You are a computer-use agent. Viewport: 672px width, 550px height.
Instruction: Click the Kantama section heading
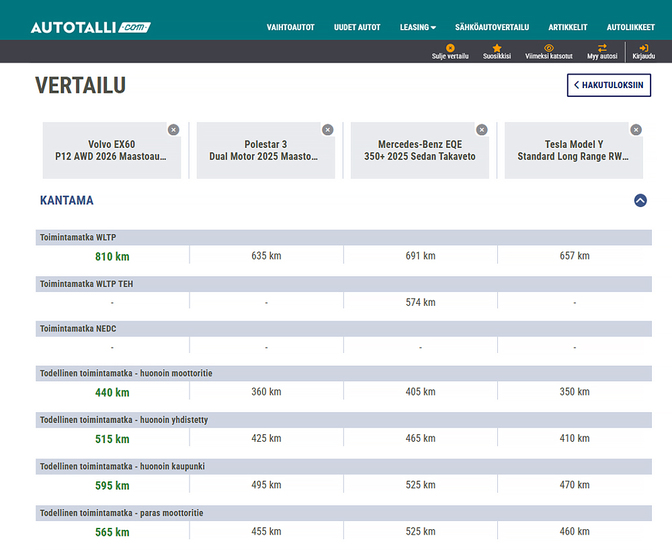click(67, 200)
